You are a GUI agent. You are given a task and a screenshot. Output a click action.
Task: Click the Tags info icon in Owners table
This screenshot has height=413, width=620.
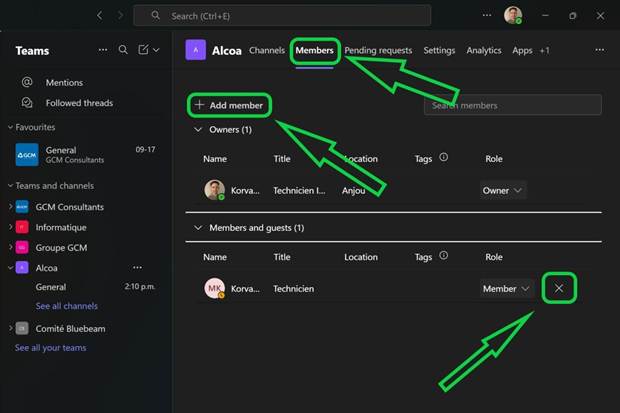pyautogui.click(x=444, y=157)
